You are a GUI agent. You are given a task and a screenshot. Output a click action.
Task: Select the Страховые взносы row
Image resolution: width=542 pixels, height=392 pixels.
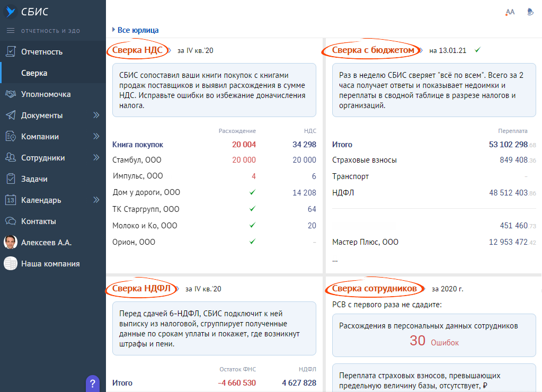click(434, 159)
